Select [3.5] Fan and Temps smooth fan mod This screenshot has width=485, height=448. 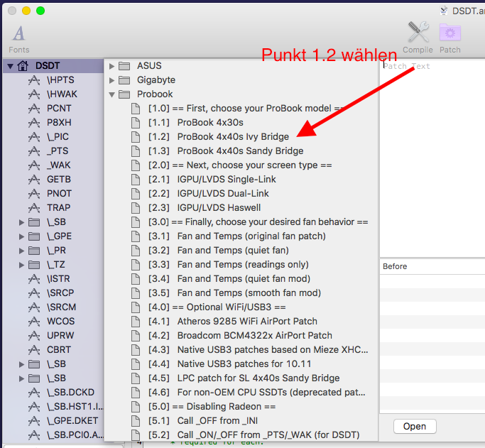(235, 293)
